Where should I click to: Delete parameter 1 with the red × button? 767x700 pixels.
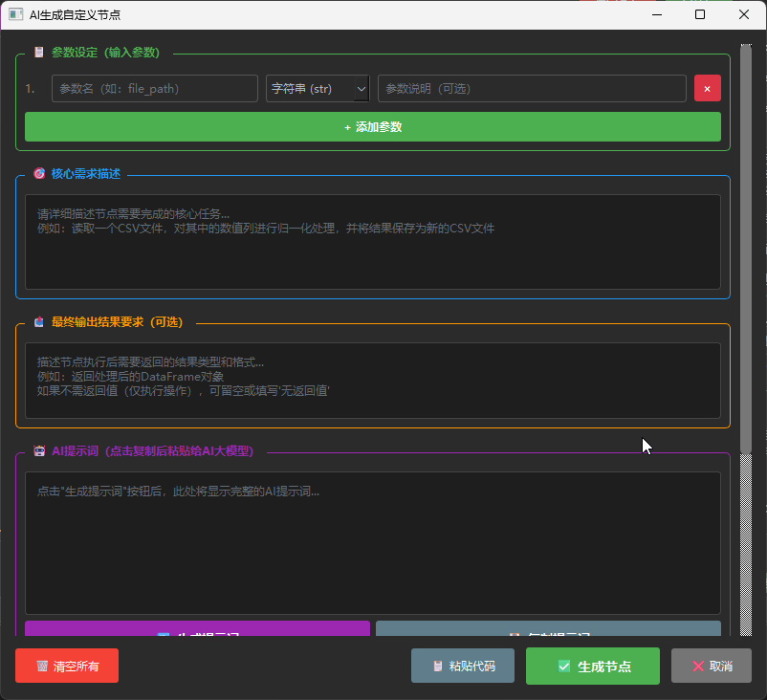[707, 87]
